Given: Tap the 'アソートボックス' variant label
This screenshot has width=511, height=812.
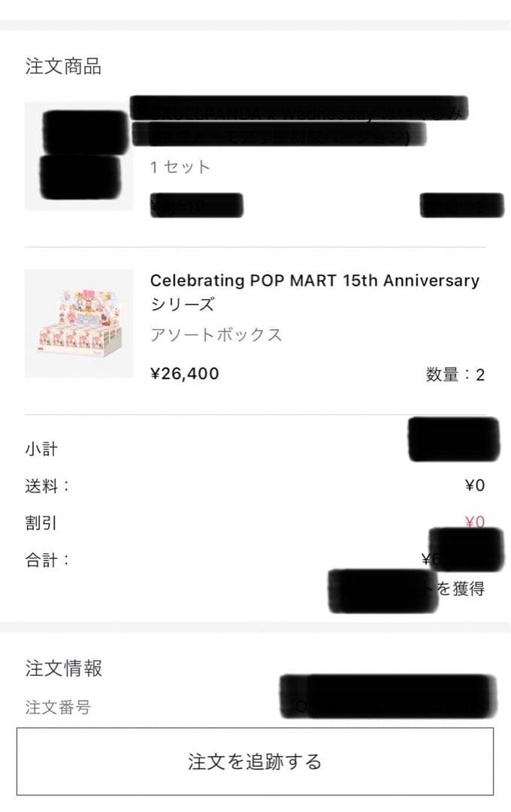Looking at the screenshot, I should [216, 336].
